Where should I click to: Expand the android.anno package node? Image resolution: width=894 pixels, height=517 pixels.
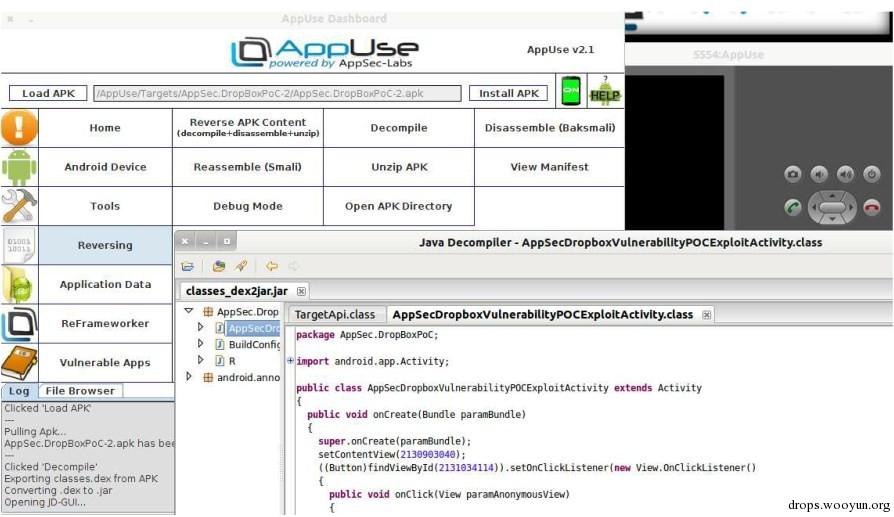click(x=189, y=377)
